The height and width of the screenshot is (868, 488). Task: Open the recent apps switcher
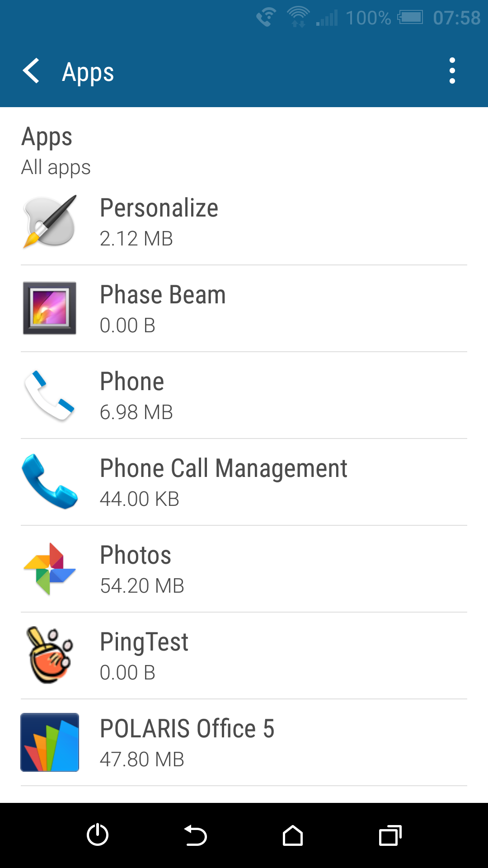tap(390, 835)
